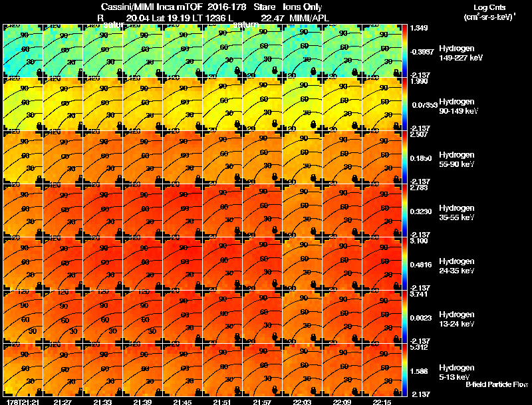The image size is (532, 405).
Task: Select the Hydrogen 13-24 keV row label
Action: pos(457,319)
